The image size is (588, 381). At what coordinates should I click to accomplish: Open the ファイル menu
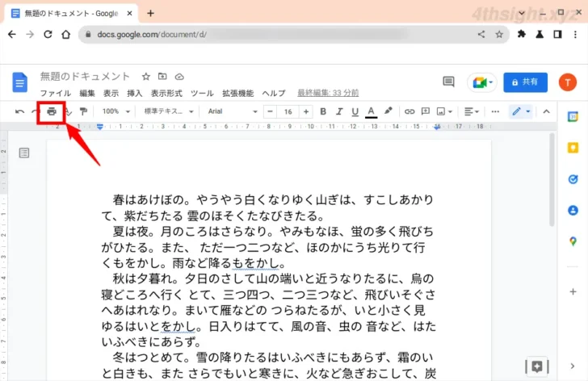pos(56,93)
